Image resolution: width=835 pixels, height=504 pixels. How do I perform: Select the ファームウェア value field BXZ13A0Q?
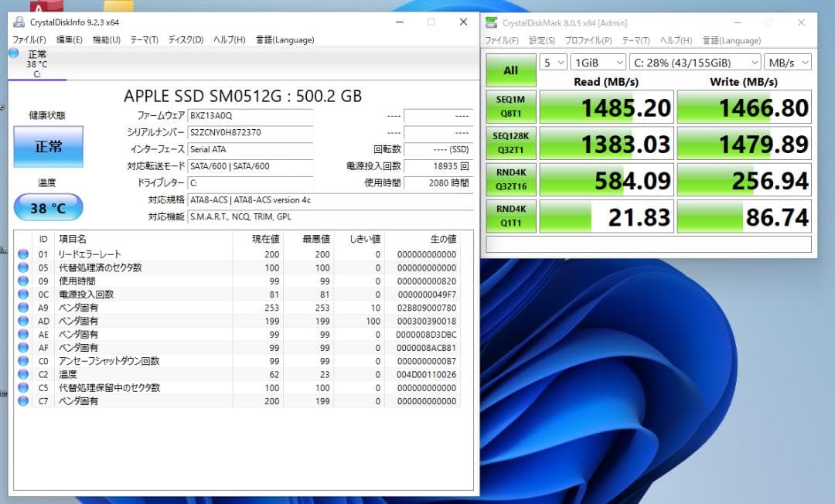(x=250, y=115)
